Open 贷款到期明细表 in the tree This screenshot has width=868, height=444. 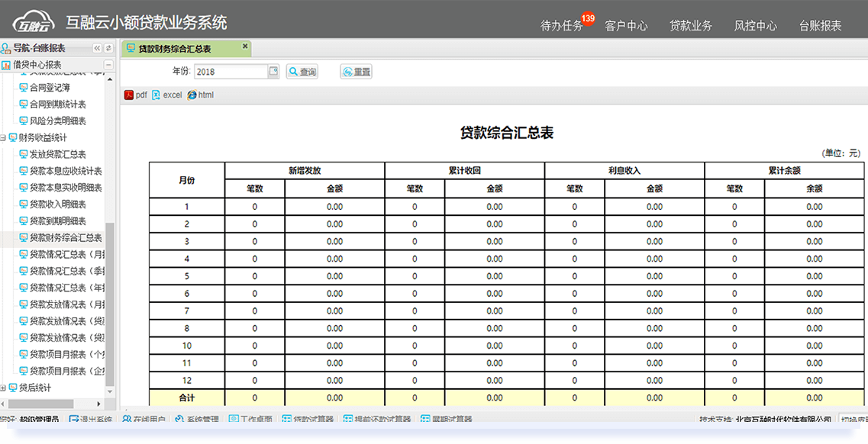click(57, 221)
